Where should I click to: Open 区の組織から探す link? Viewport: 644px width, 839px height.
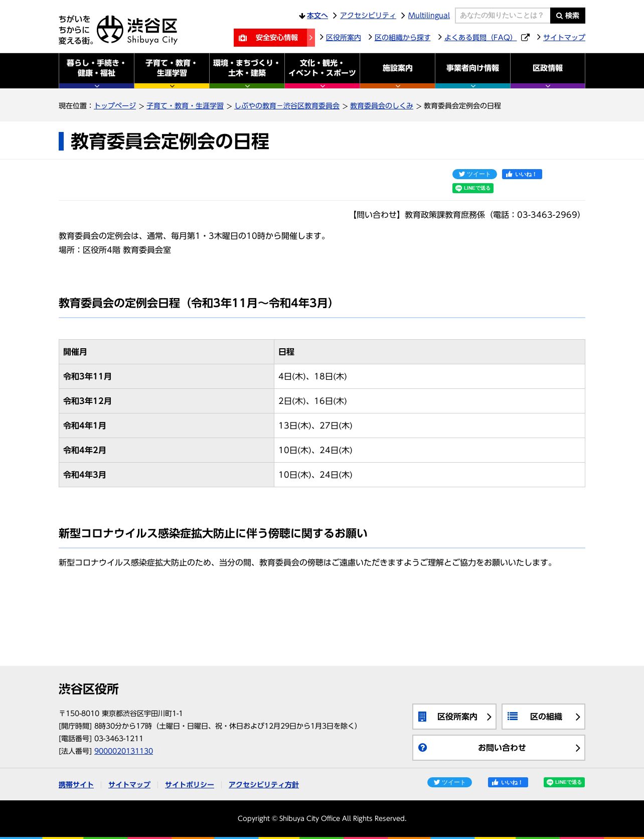click(x=402, y=38)
